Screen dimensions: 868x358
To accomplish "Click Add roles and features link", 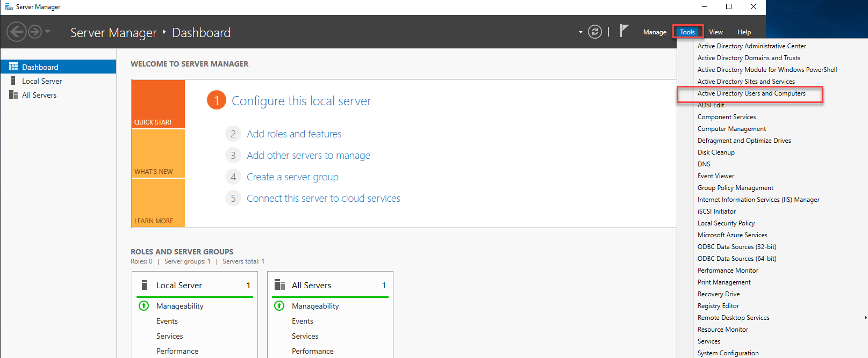I will coord(294,134).
